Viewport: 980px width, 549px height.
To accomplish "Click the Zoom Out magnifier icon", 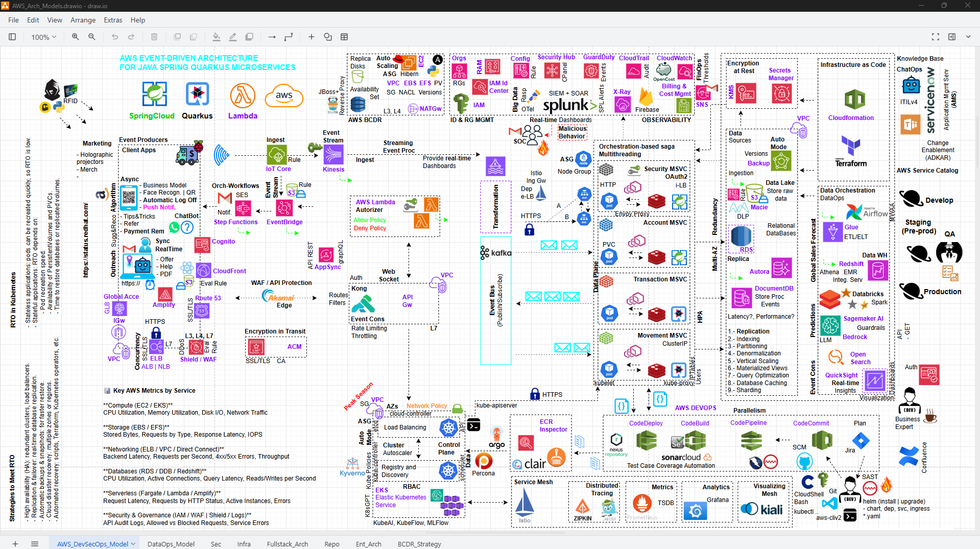I will [x=92, y=37].
